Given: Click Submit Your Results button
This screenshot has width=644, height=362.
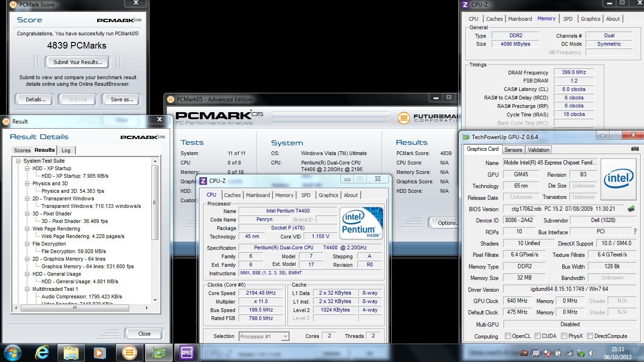Looking at the screenshot, I should click(x=77, y=62).
